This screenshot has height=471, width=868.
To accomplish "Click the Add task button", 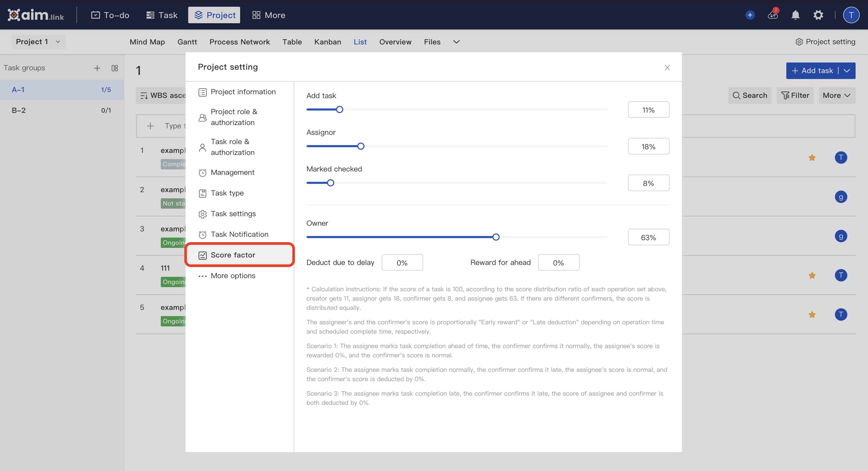I will click(x=812, y=71).
